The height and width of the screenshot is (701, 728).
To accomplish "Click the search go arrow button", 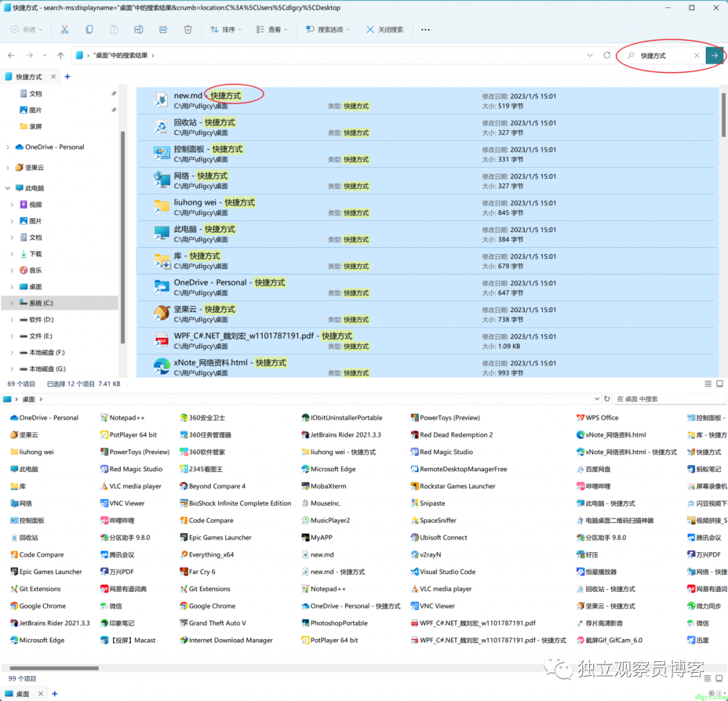I will click(x=714, y=55).
